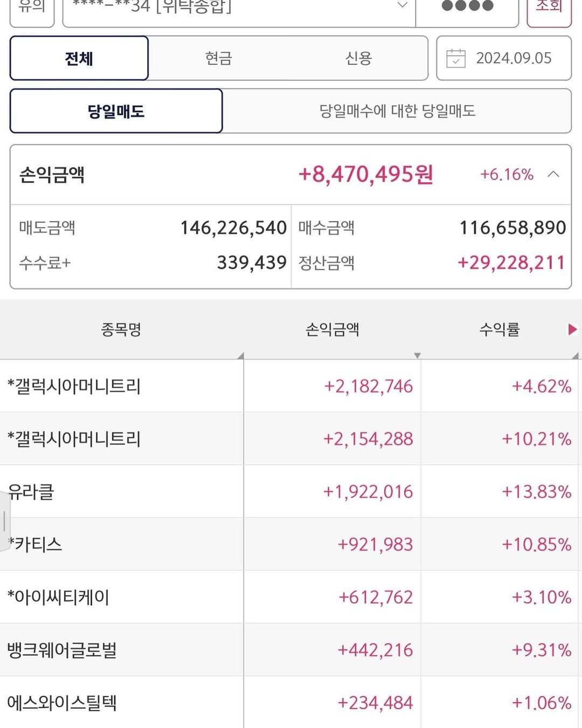Click the sort triangle under the 손익금액 column

pos(418,356)
